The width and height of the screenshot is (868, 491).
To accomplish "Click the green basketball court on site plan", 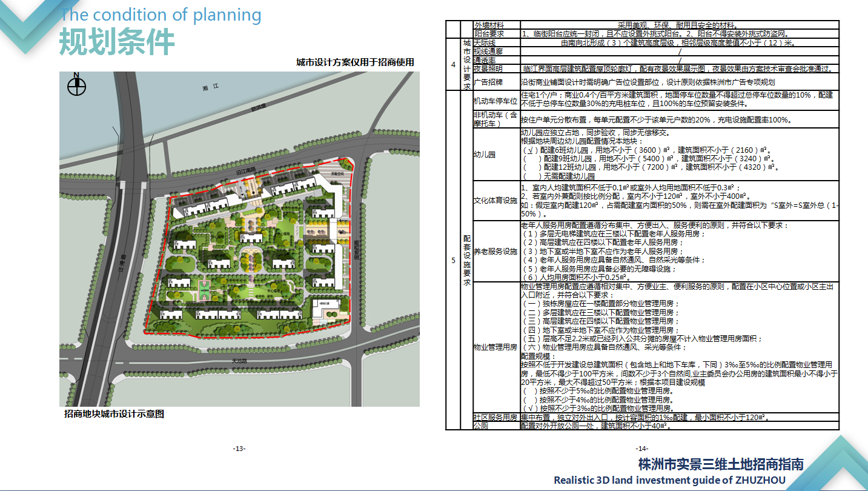I will click(204, 290).
